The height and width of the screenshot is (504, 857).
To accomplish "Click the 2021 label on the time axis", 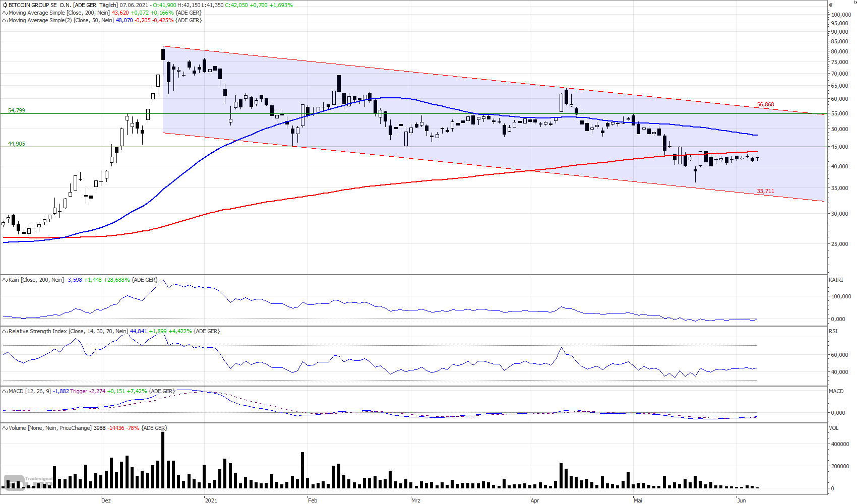I will (211, 500).
